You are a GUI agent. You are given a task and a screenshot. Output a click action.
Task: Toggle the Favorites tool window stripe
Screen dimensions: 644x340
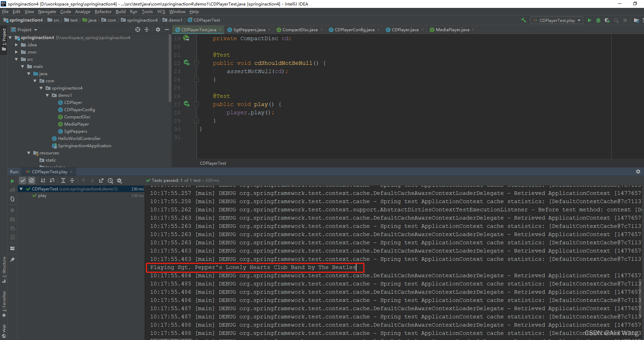pyautogui.click(x=4, y=304)
